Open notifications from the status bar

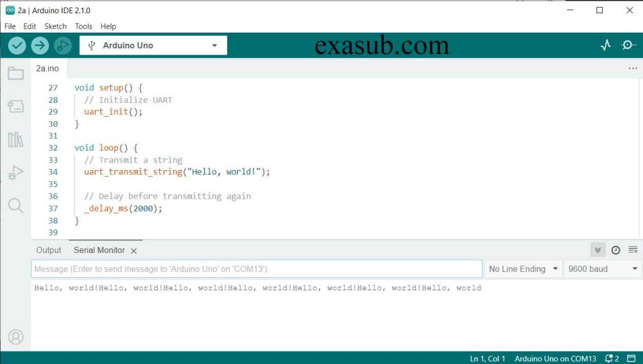point(608,358)
